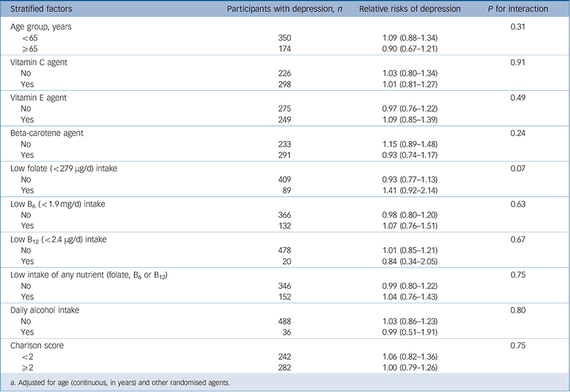The width and height of the screenshot is (570, 392).
Task: Click the 'Stratified factors' column header
Action: pyautogui.click(x=41, y=9)
